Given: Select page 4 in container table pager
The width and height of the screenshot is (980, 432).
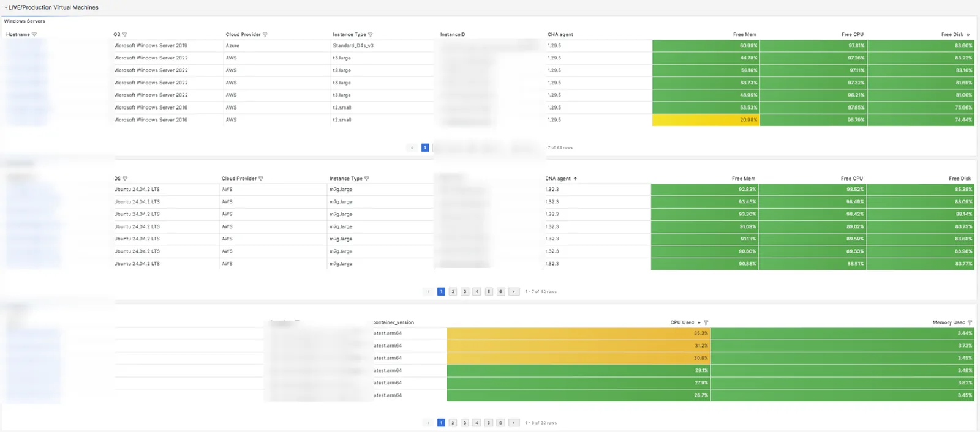Looking at the screenshot, I should tap(477, 423).
